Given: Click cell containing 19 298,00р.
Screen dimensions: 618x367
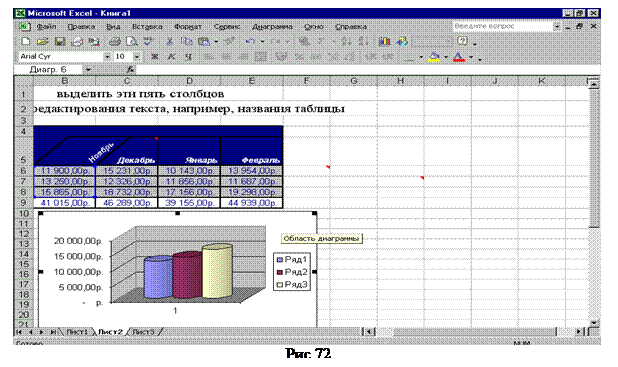Looking at the screenshot, I should point(252,192).
